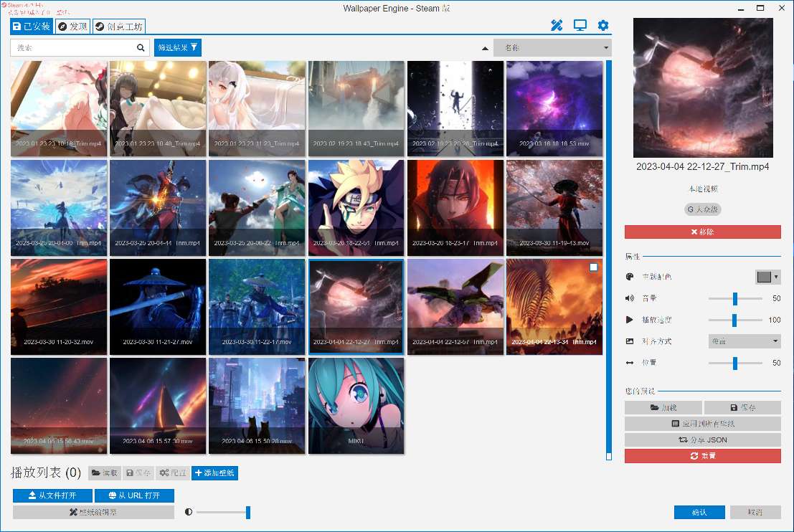
Task: Click playlist 保存 save button
Action: [x=138, y=472]
